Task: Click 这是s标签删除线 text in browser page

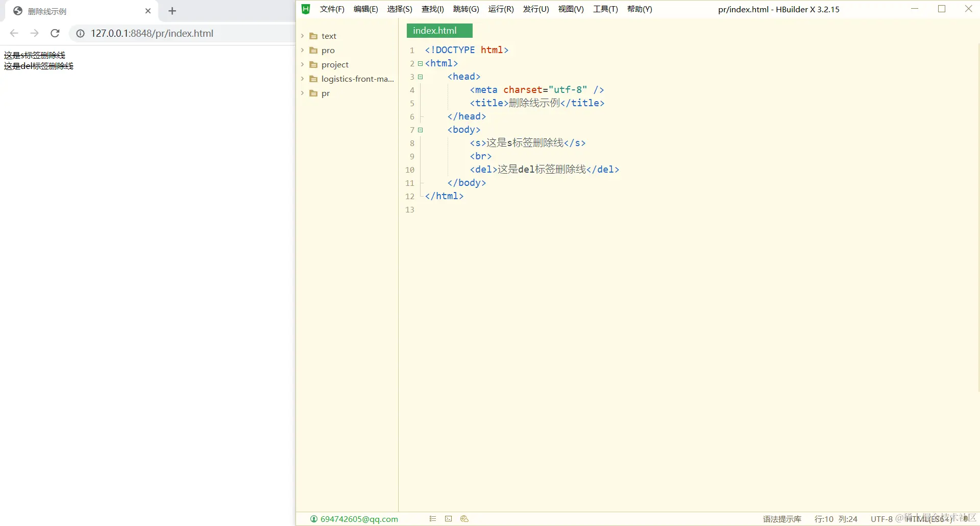Action: point(35,55)
